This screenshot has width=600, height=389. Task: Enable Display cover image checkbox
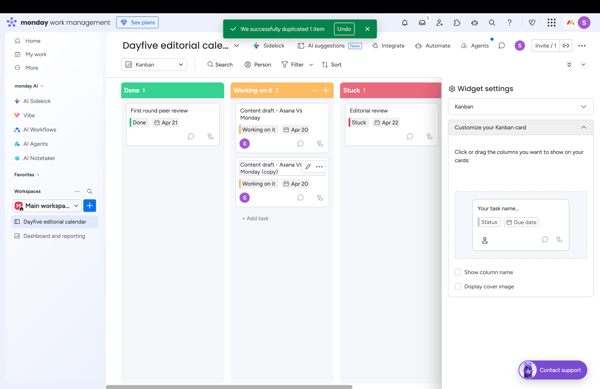click(x=458, y=286)
